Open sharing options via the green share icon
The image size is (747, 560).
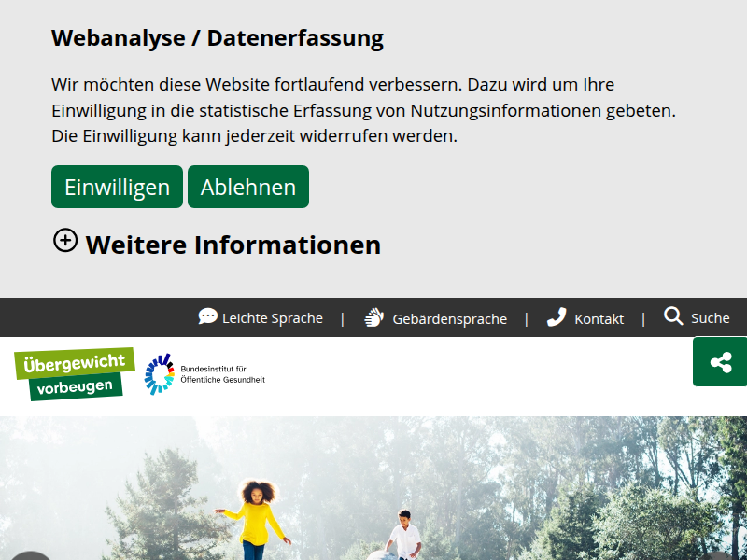point(719,362)
